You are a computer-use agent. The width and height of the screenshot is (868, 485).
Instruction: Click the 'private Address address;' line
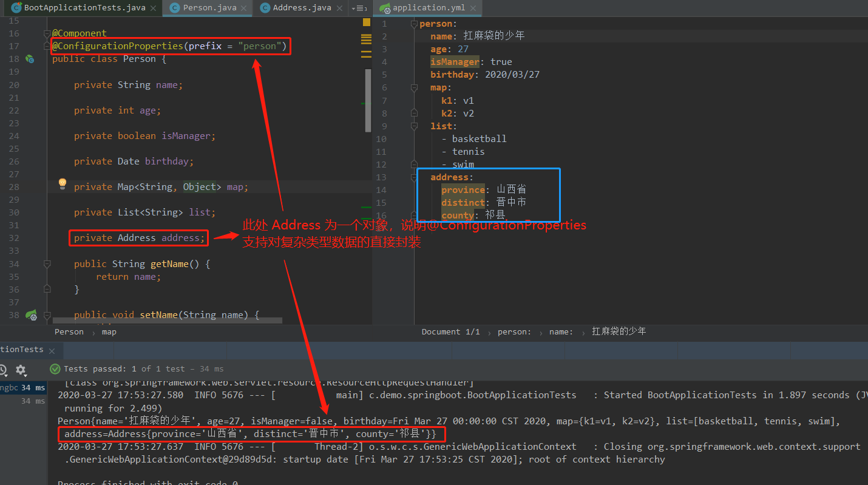tap(140, 238)
